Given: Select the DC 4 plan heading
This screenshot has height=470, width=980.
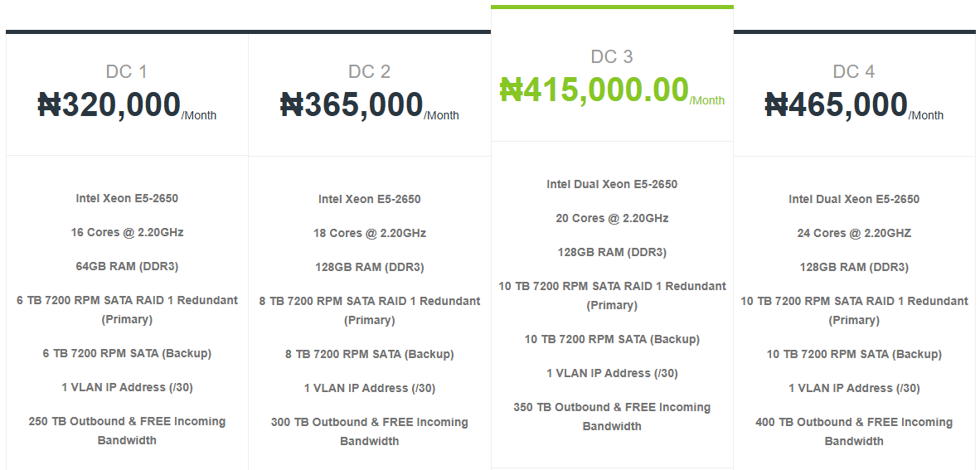Looking at the screenshot, I should click(x=854, y=72).
